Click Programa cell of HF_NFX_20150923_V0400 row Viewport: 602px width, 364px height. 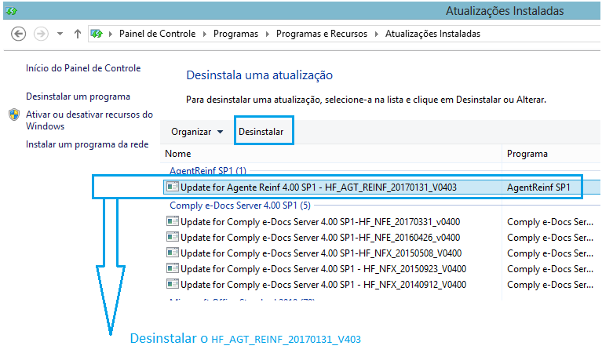pyautogui.click(x=549, y=269)
